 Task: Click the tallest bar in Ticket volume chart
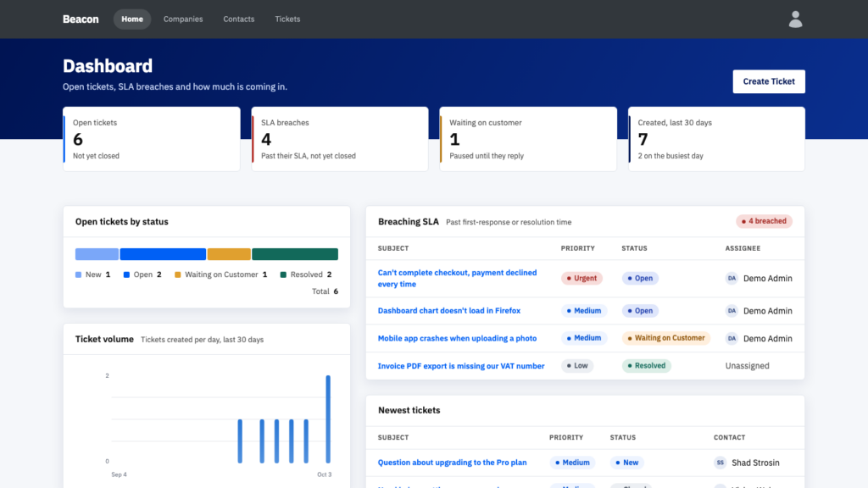pyautogui.click(x=328, y=419)
